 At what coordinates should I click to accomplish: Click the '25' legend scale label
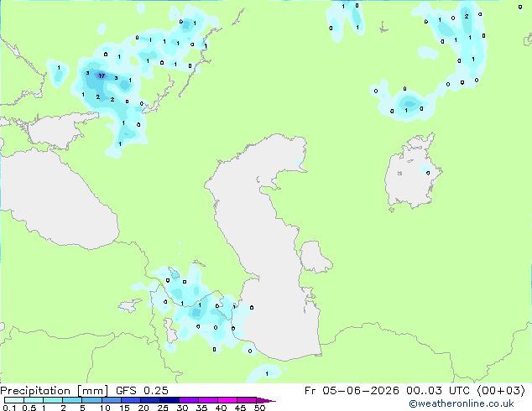click(x=163, y=408)
